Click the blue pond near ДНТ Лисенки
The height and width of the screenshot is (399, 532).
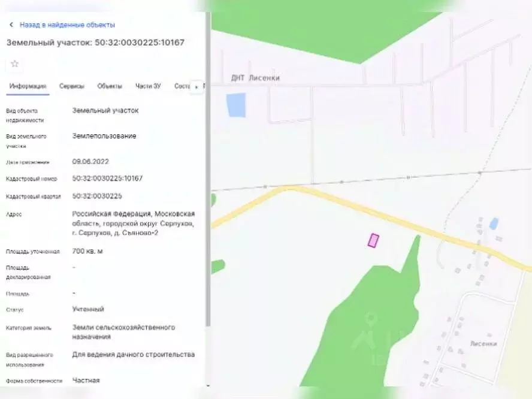tap(237, 105)
